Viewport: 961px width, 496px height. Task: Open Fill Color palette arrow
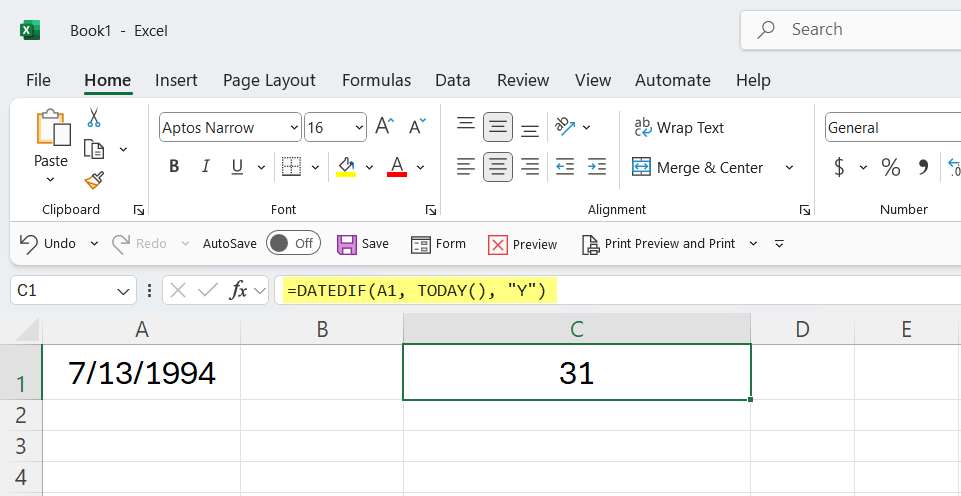pos(369,167)
